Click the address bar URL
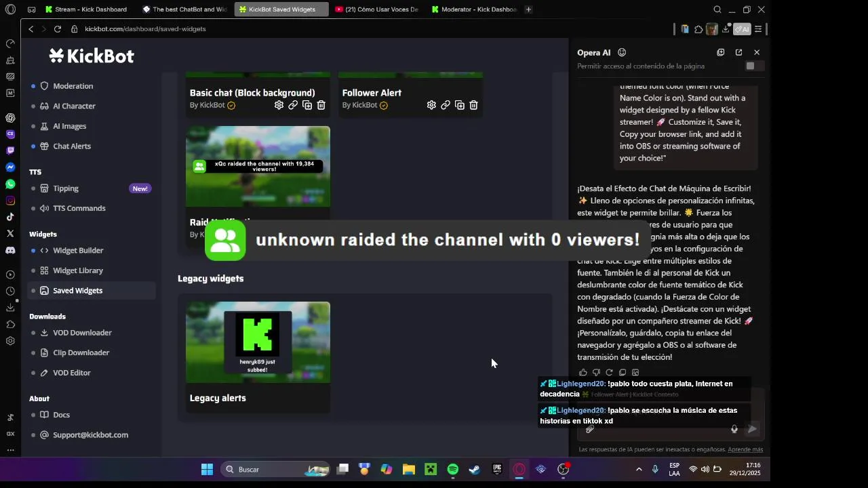 click(x=145, y=29)
